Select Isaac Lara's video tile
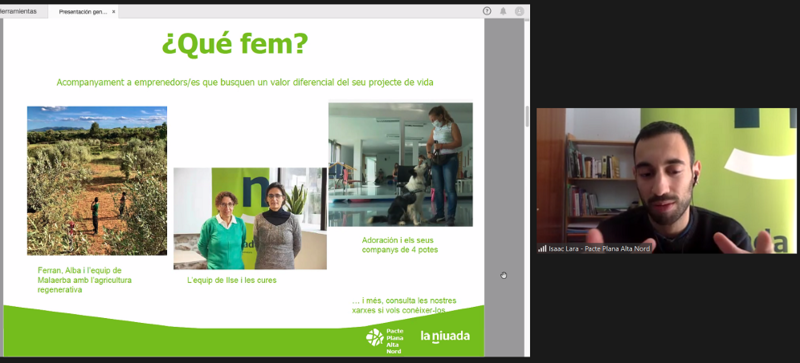This screenshot has height=363, width=800. click(x=666, y=181)
